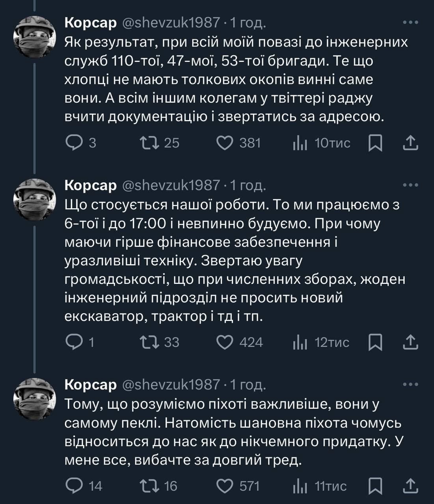
Task: Share the tweet about екскаватор, трактор
Action: pos(410,342)
